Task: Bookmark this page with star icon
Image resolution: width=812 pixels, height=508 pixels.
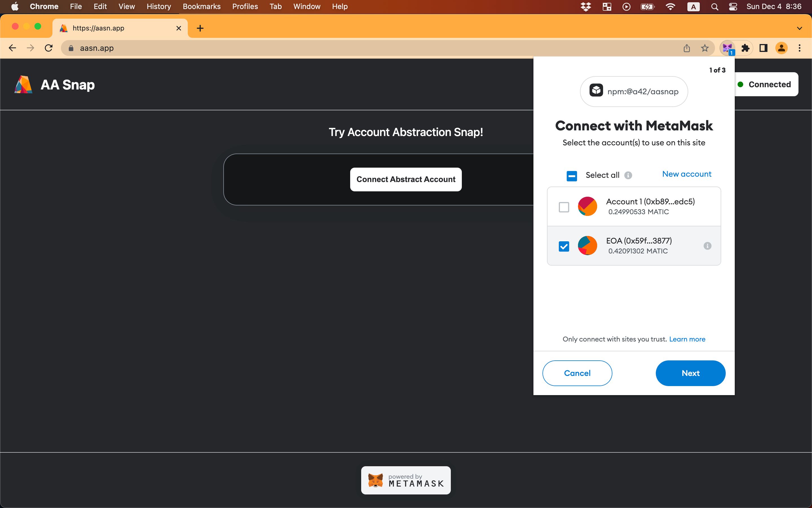Action: [x=705, y=48]
